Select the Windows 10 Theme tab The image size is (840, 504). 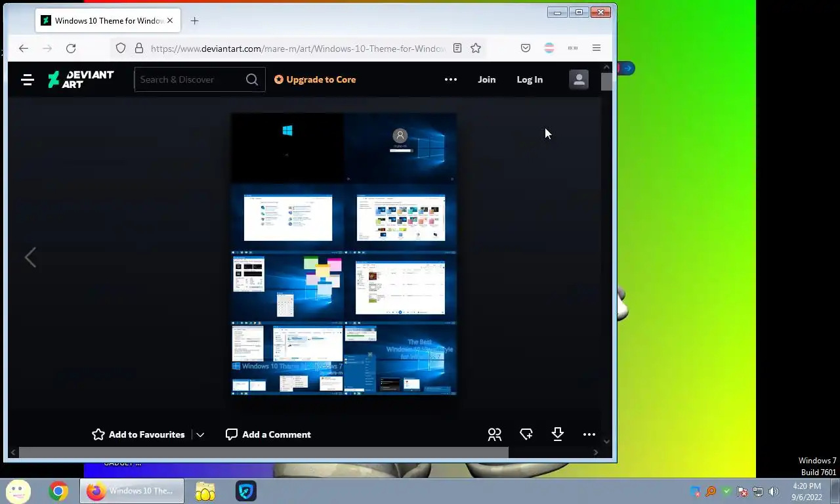[108, 20]
